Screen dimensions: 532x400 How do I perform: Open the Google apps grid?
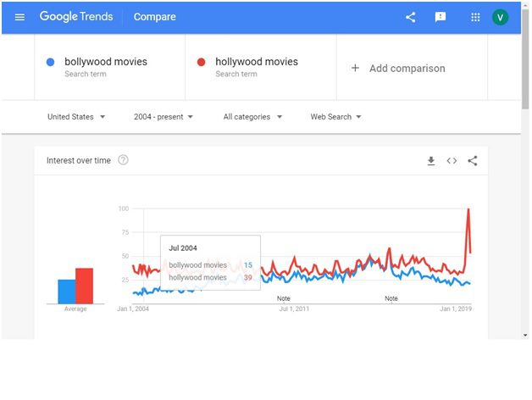click(x=475, y=17)
